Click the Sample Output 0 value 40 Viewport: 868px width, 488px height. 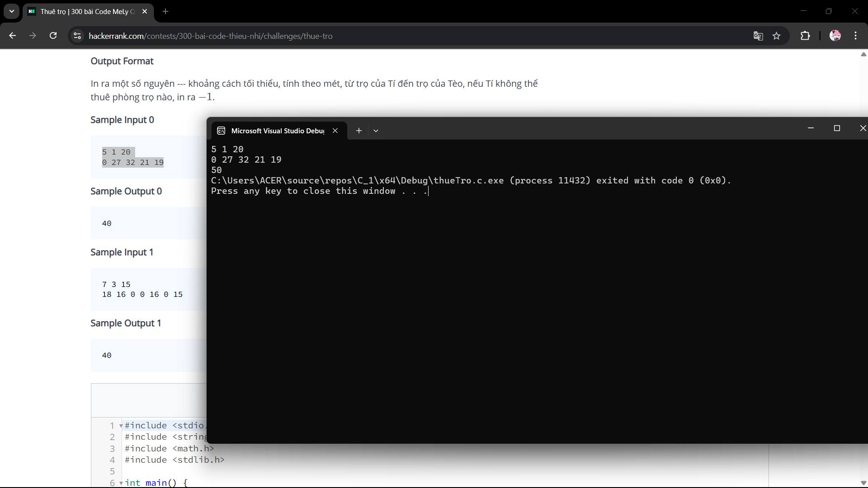[x=107, y=223]
